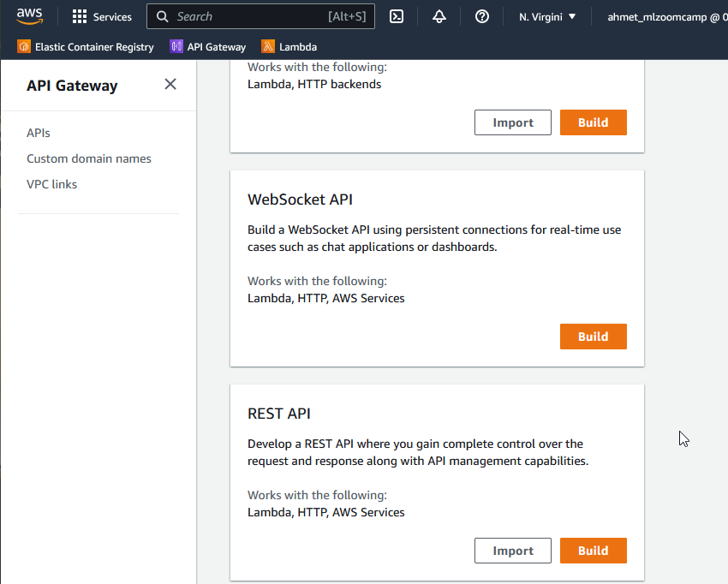This screenshot has height=584, width=728.
Task: Open the help question mark icon
Action: coord(482,17)
